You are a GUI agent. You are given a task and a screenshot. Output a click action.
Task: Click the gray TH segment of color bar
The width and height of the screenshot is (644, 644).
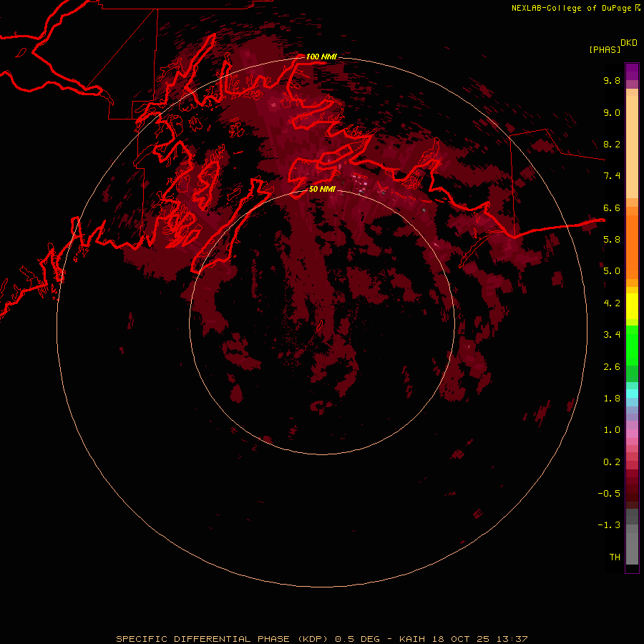coord(632,548)
